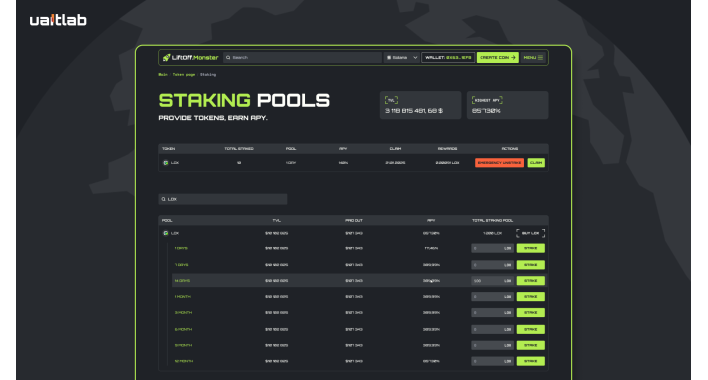Click the stake amount field in 3 Month row
The height and width of the screenshot is (380, 708).
[492, 312]
